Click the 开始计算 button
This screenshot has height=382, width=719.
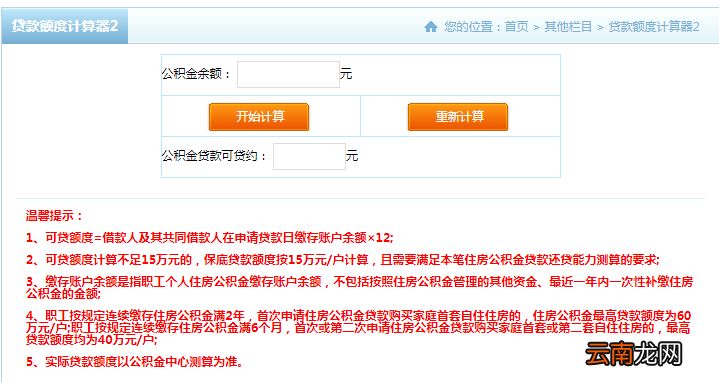259,117
